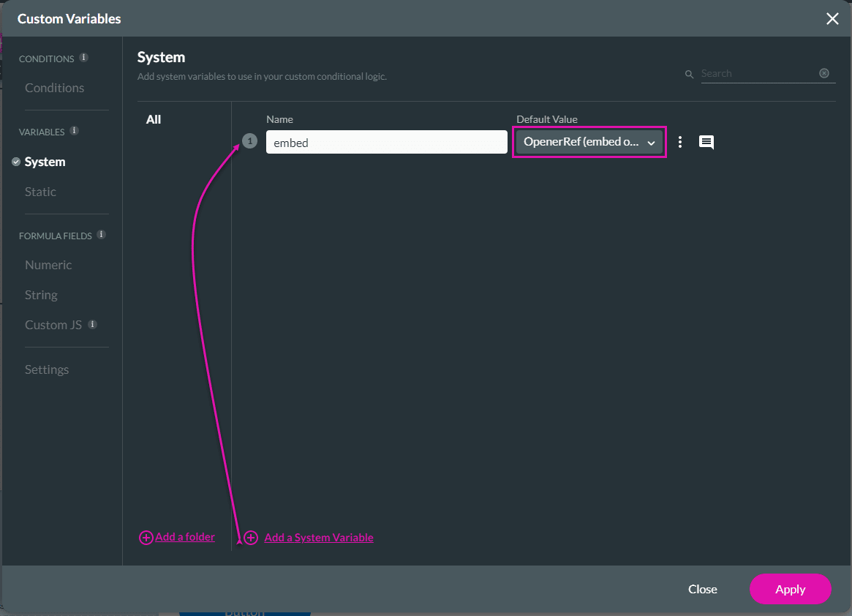Open the OpenerRef Default Value dropdown
This screenshot has width=852, height=616.
pos(589,141)
